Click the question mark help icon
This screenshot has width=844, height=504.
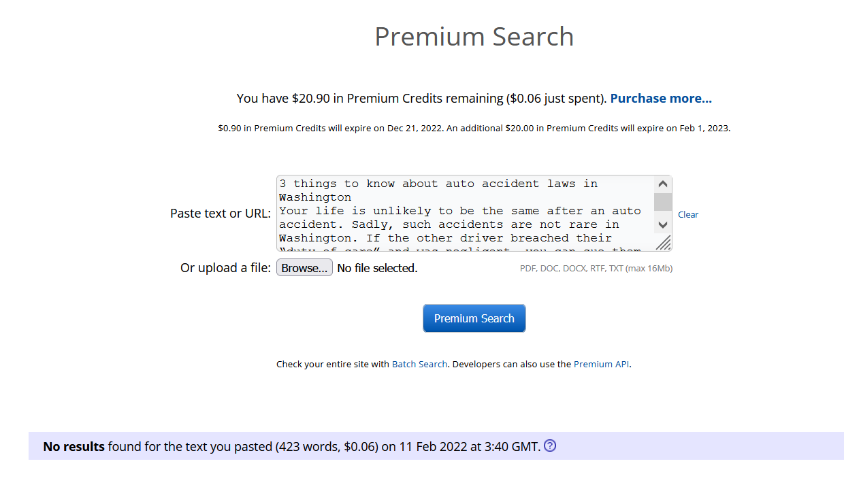coord(550,446)
